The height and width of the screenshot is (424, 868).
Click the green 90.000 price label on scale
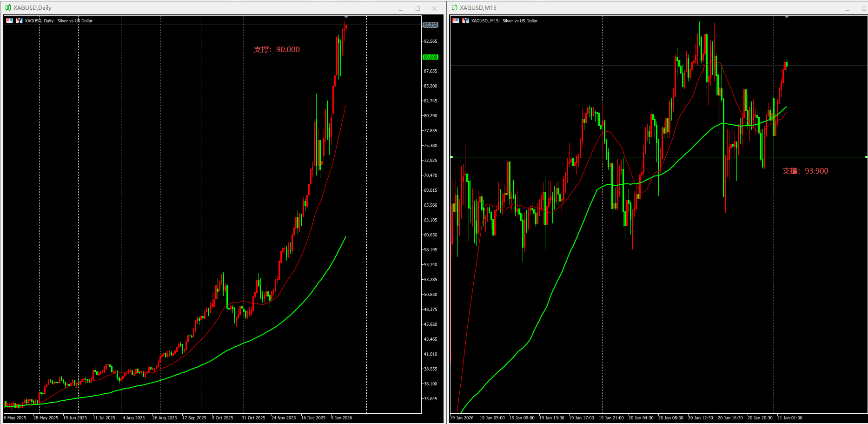tap(431, 57)
